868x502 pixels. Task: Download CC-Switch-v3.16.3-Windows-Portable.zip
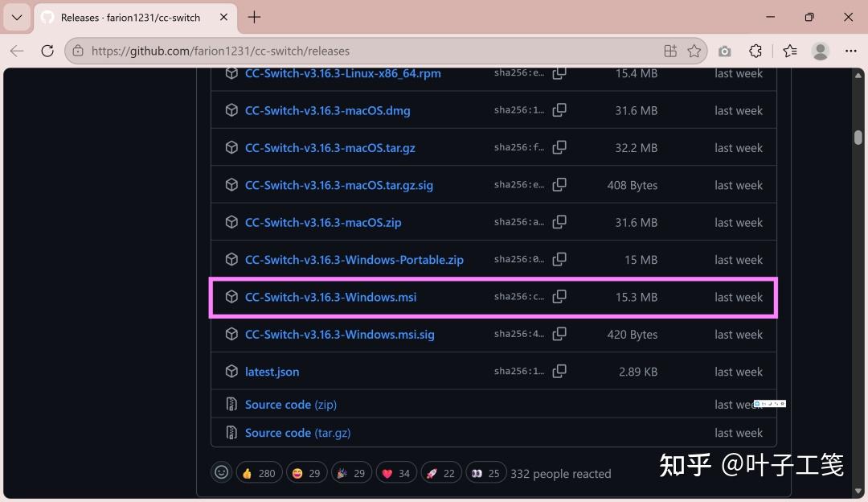coord(354,259)
